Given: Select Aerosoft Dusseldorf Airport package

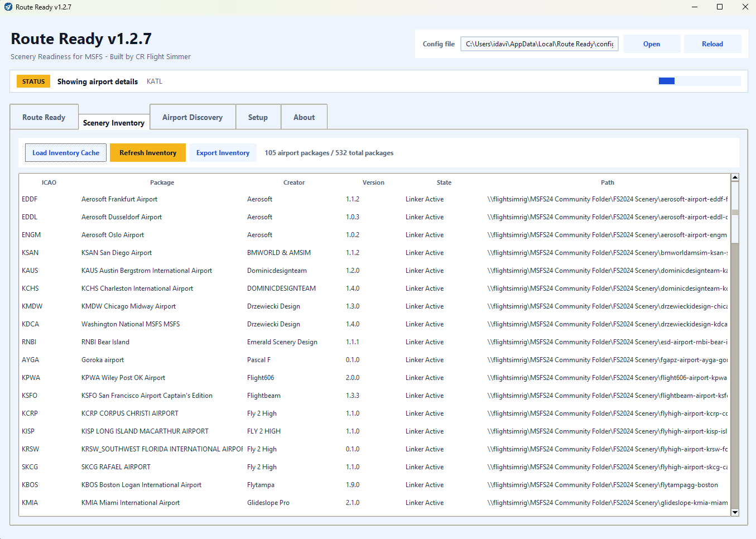Looking at the screenshot, I should [122, 217].
